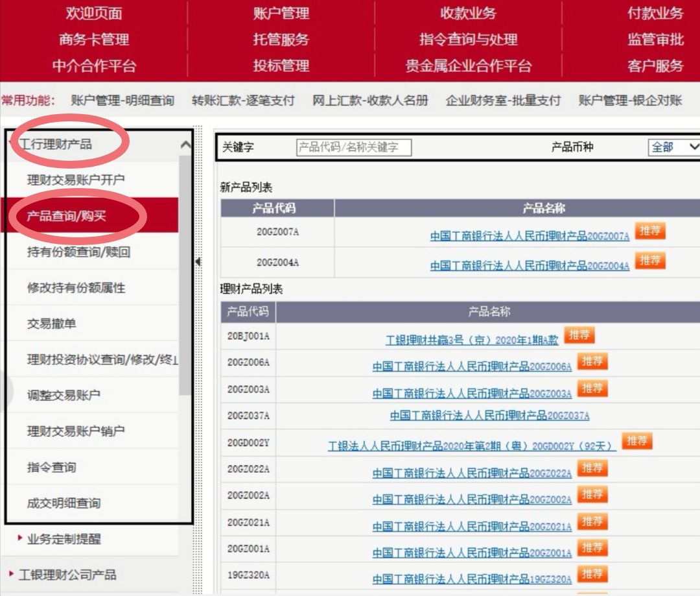This screenshot has height=596, width=700.
Task: Click product code cell 20GD002Y
Action: pyautogui.click(x=248, y=443)
